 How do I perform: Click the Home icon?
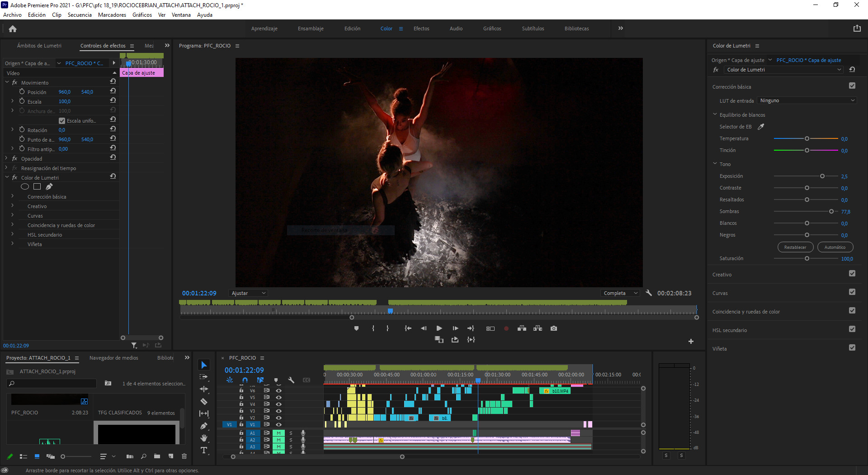13,28
